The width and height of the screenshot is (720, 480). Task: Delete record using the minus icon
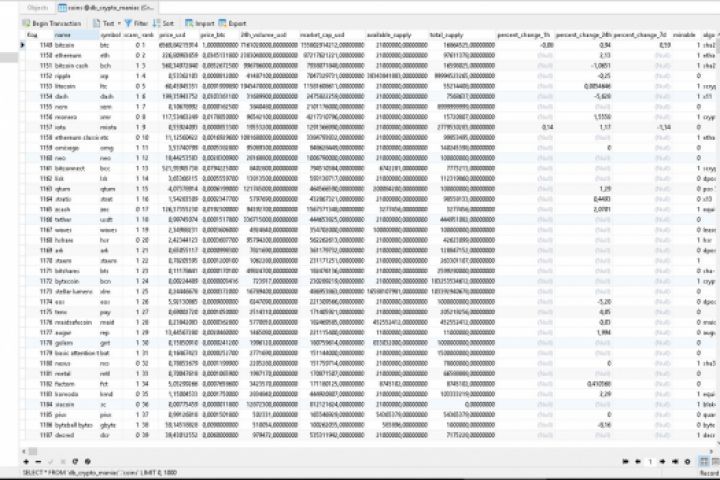pyautogui.click(x=38, y=462)
